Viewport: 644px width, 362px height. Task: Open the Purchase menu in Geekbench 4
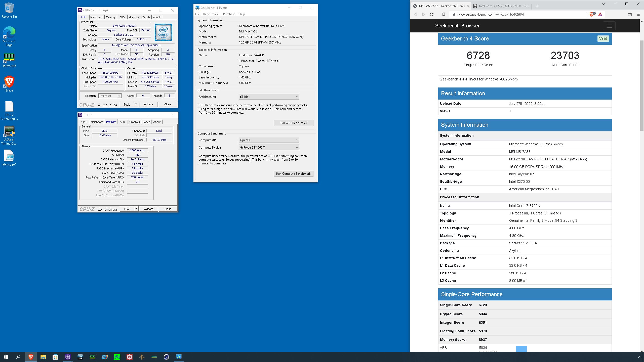(x=229, y=14)
